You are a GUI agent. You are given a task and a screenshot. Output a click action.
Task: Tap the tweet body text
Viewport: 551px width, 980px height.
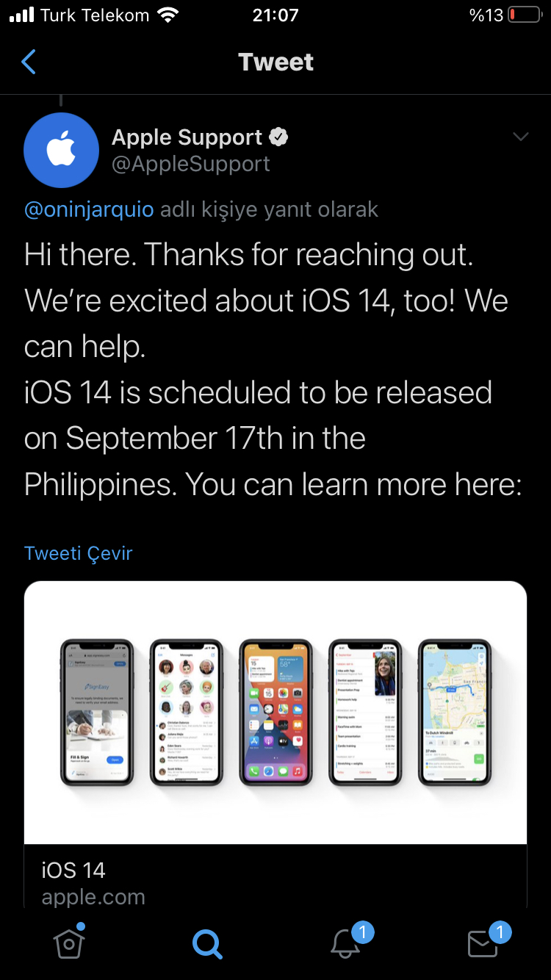[x=273, y=370]
